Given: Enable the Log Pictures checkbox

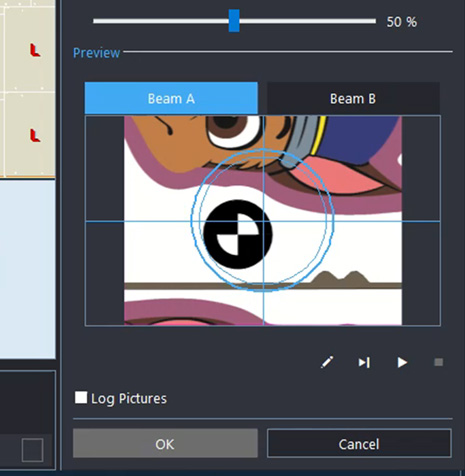Looking at the screenshot, I should pos(81,397).
